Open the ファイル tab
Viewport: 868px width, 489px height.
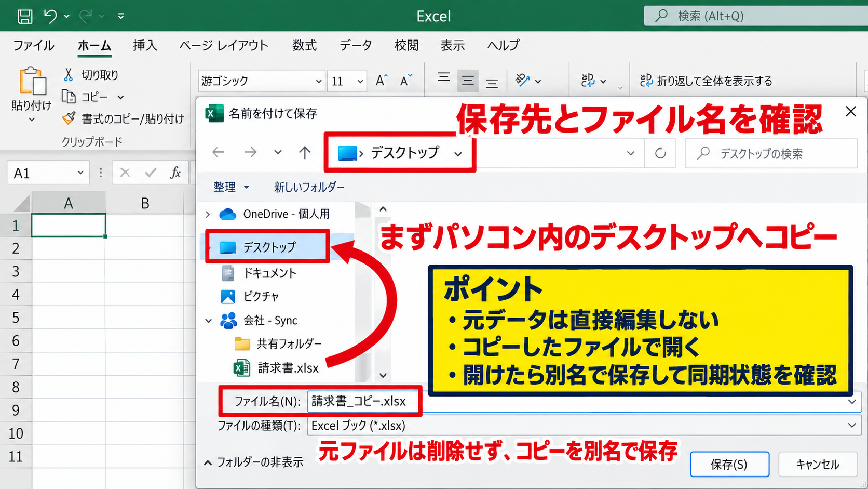[x=34, y=45]
